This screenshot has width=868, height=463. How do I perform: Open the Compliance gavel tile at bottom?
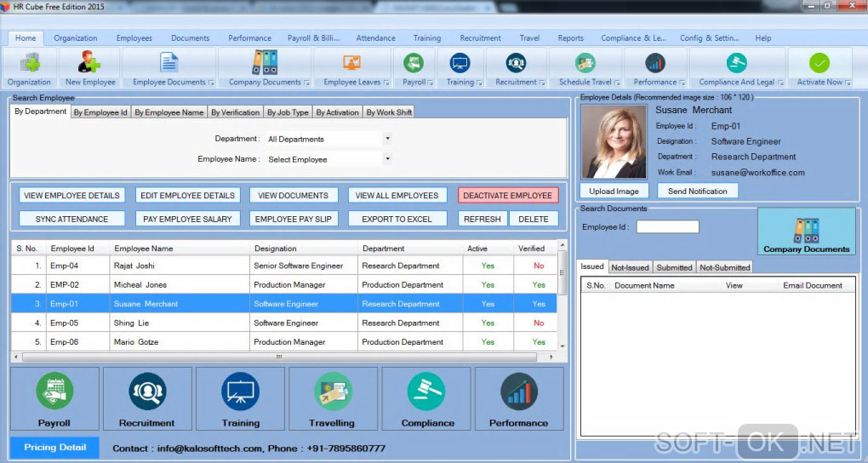(x=426, y=399)
